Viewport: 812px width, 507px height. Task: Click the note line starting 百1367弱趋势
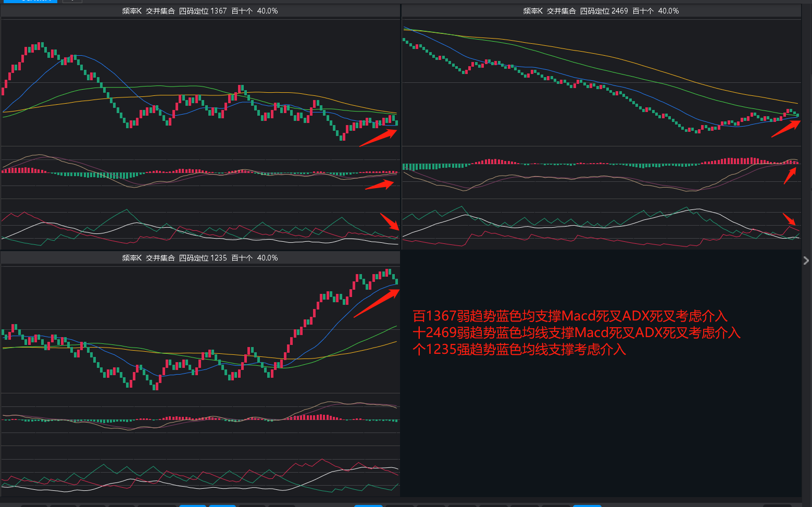click(570, 316)
